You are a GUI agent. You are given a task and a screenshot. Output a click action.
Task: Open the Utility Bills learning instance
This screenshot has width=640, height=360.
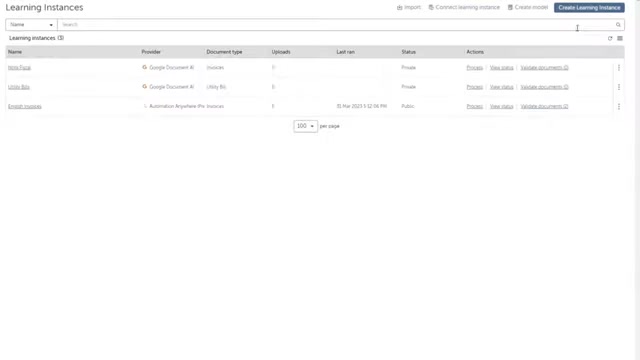[19, 87]
